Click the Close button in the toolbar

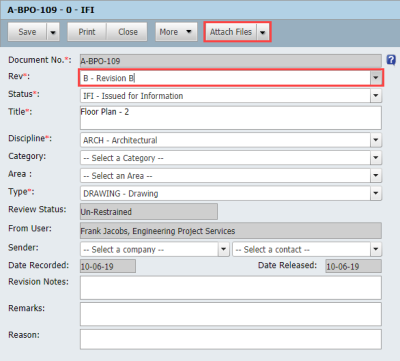coord(127,32)
